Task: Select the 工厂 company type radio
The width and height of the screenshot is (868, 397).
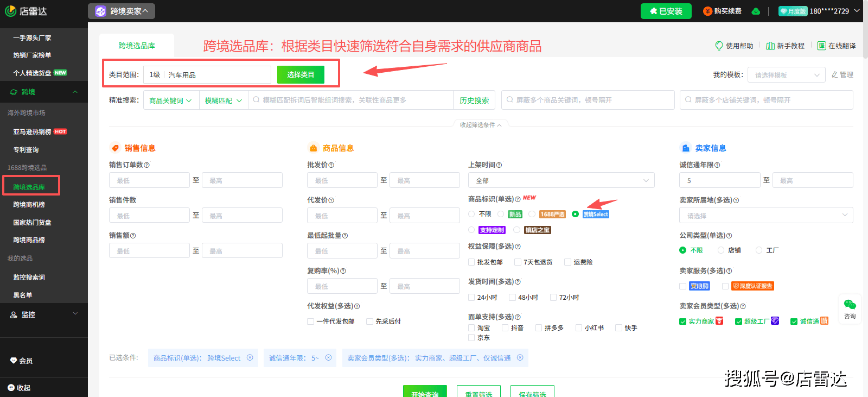Action: click(759, 250)
